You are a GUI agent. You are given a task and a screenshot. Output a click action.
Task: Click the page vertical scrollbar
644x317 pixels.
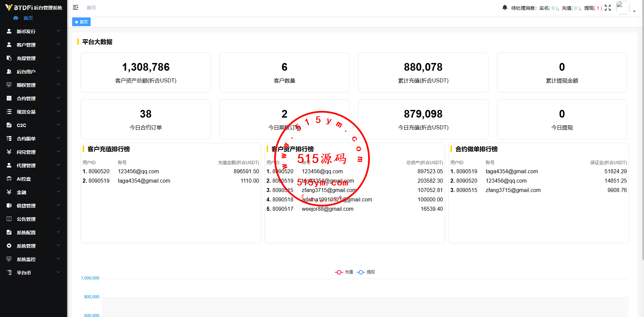(x=642, y=130)
